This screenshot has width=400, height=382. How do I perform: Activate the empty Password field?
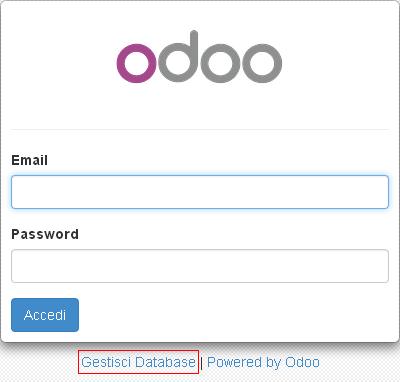click(200, 266)
